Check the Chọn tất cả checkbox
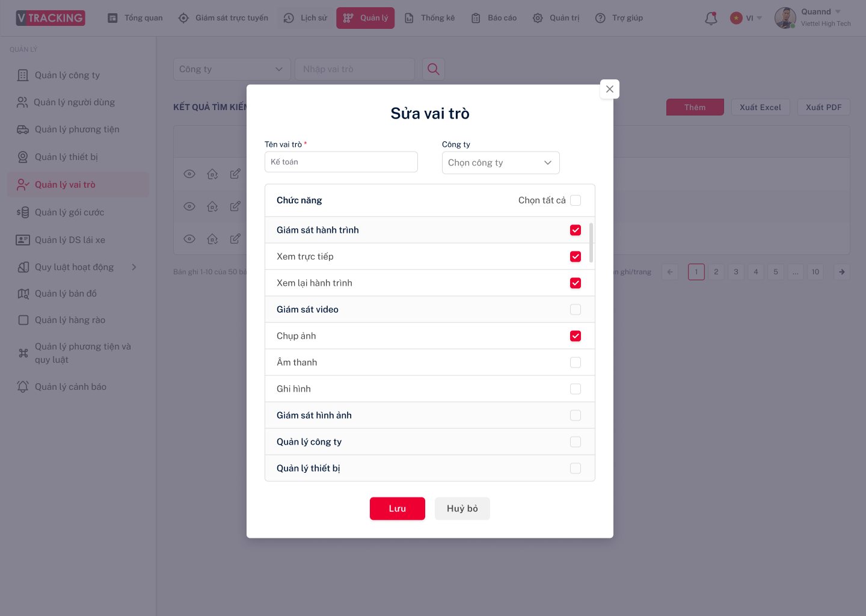This screenshot has width=866, height=616. [x=576, y=200]
